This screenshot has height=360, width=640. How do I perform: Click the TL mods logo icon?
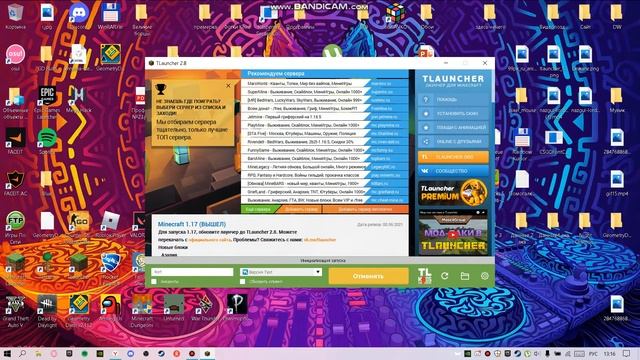(x=424, y=276)
